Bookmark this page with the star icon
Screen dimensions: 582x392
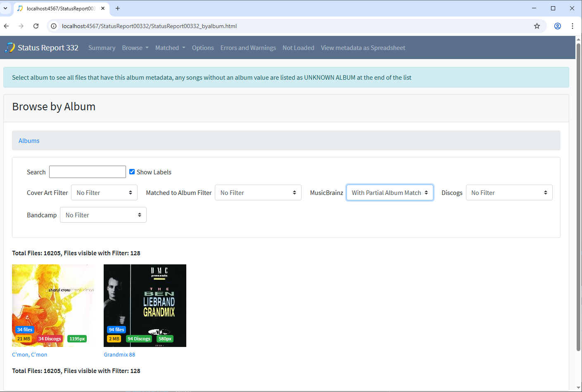[537, 26]
